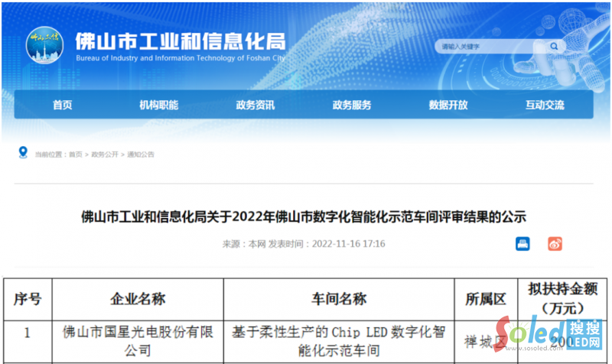This screenshot has width=612, height=364.
Task: Go to 政务服务 menu item
Action: pyautogui.click(x=352, y=106)
